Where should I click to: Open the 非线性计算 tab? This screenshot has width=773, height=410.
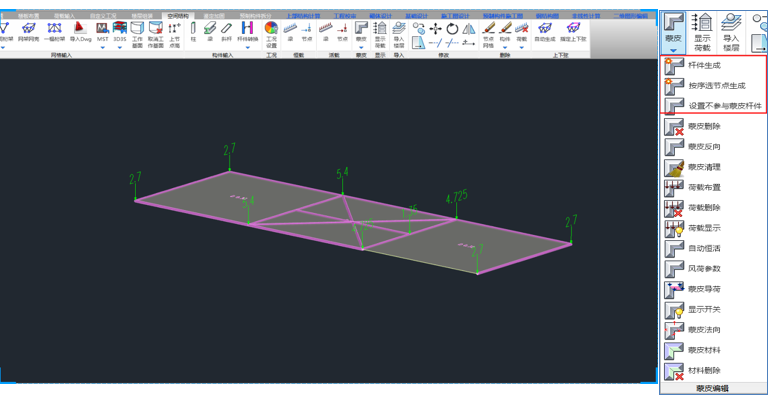[587, 16]
